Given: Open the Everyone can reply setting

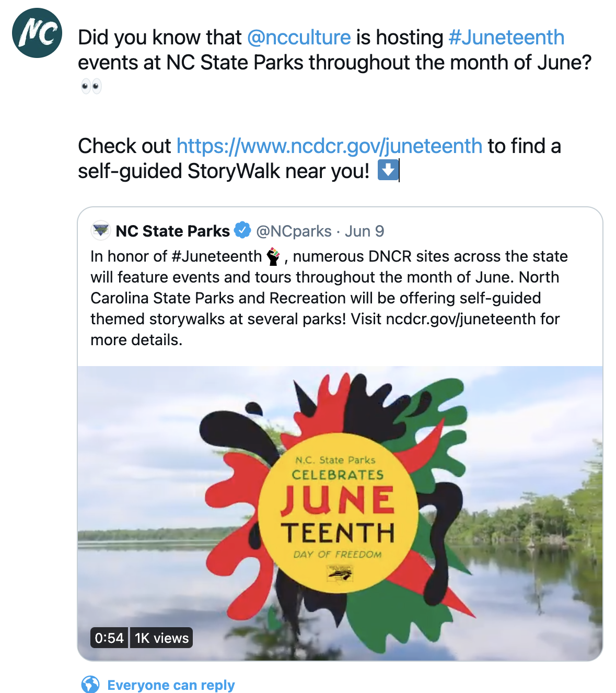Looking at the screenshot, I should [x=171, y=685].
